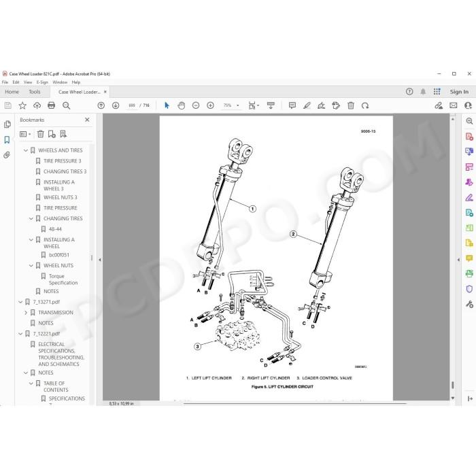Add the document to starred bookmarks
The image size is (476, 476).
(22, 105)
